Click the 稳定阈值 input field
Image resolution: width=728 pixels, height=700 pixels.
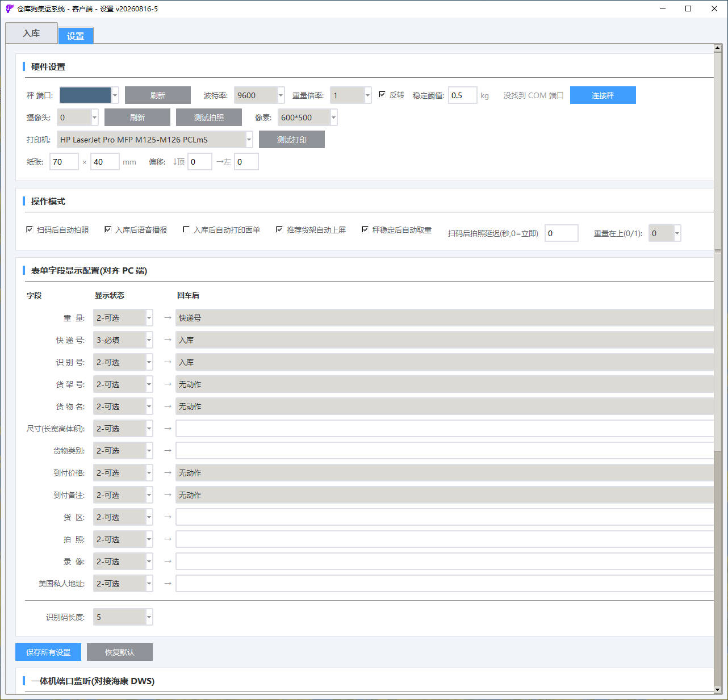[462, 95]
